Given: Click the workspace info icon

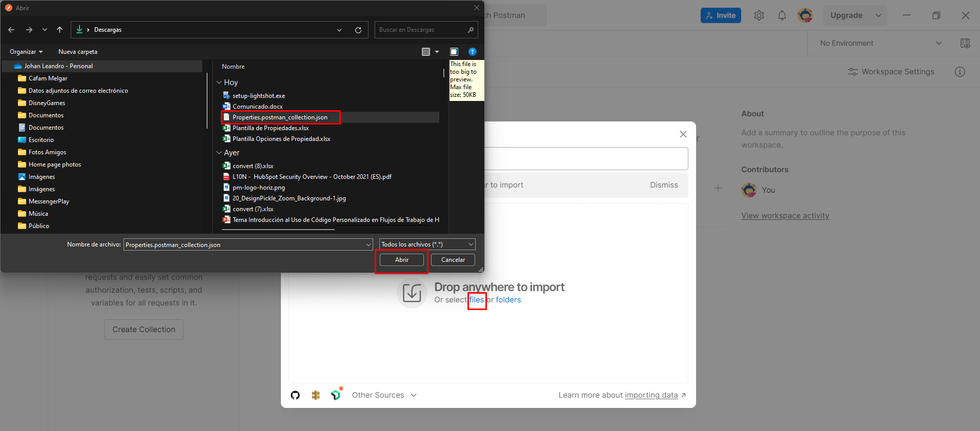Looking at the screenshot, I should coord(960,72).
